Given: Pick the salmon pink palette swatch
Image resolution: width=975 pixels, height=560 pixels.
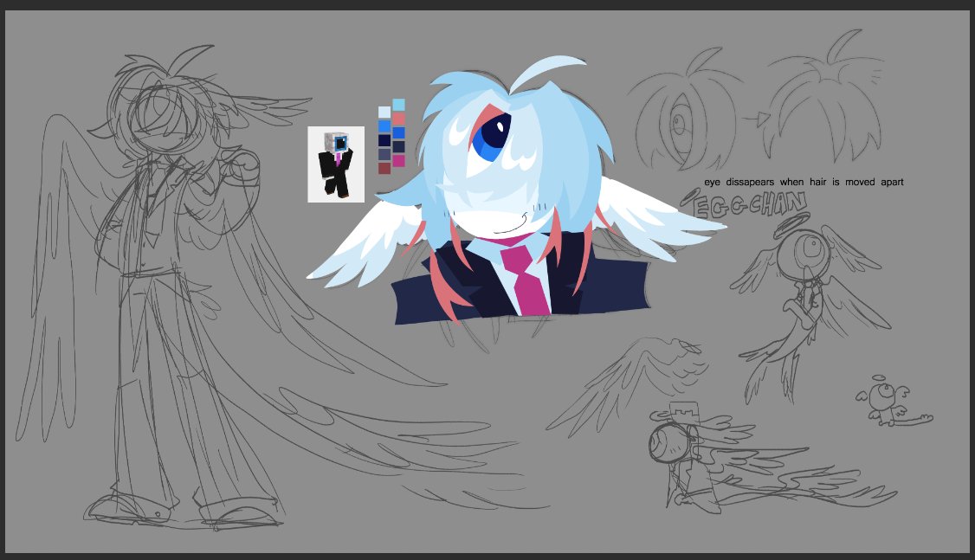Looking at the screenshot, I should pyautogui.click(x=398, y=119).
